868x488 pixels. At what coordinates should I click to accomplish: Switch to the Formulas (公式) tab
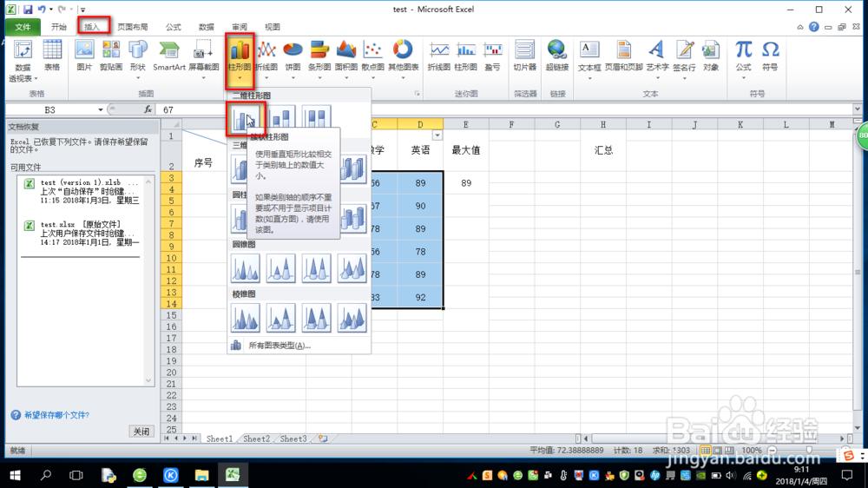click(174, 27)
